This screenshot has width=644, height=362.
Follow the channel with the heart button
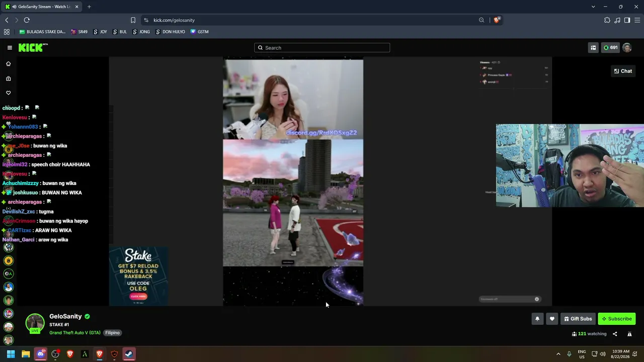[x=552, y=319]
